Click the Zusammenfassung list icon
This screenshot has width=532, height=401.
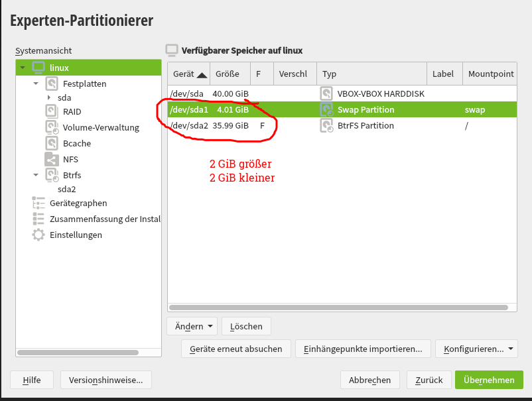point(38,219)
